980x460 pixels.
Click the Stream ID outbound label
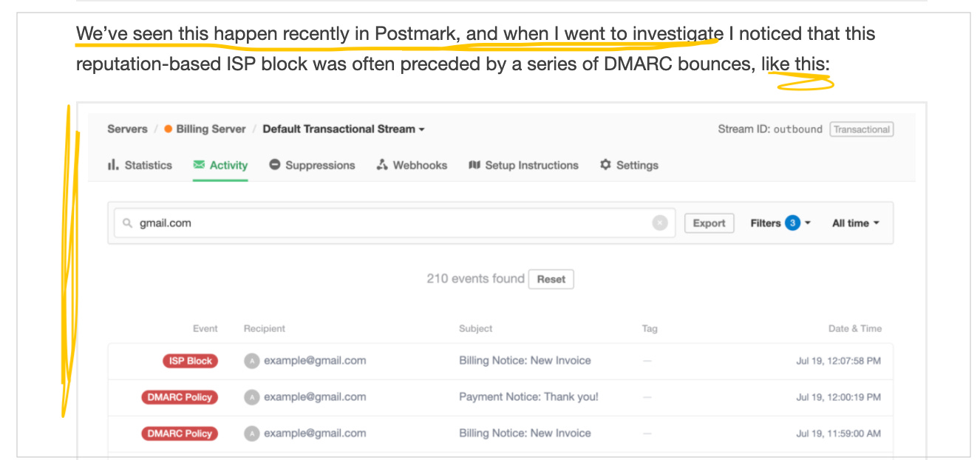770,129
